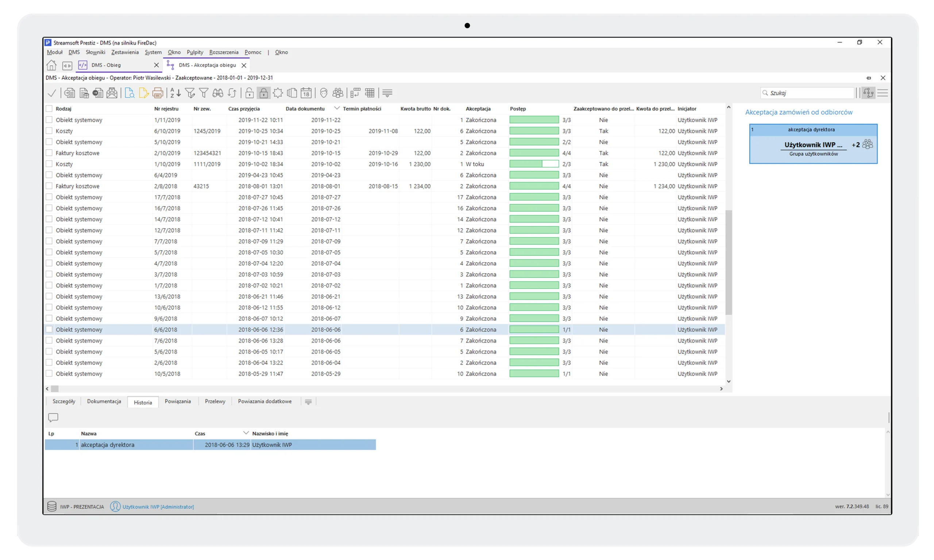Open the Zestawienia menu
This screenshot has height=560, width=934.
point(125,53)
